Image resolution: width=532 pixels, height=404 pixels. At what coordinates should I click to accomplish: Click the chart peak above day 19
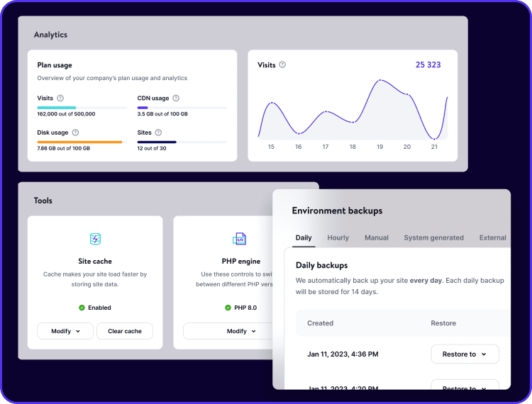[380, 80]
